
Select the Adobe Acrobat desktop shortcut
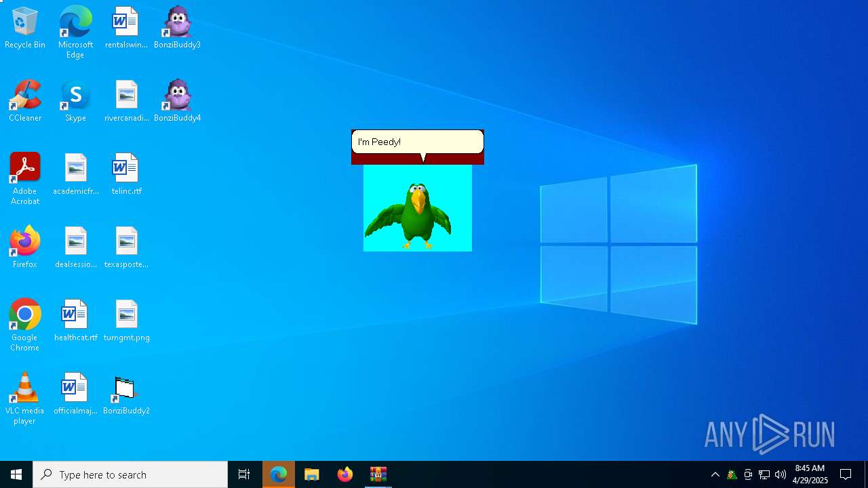pos(25,179)
